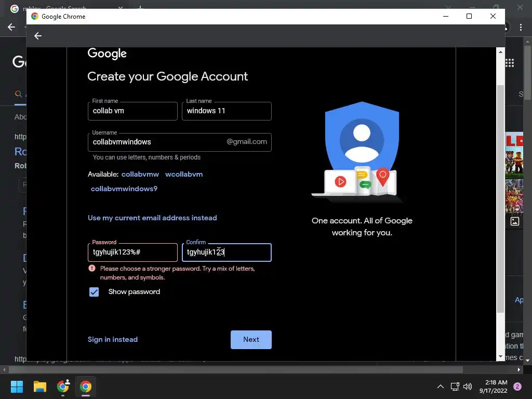The image size is (532, 399).
Task: Close the Google Chrome popup window
Action: click(x=493, y=16)
